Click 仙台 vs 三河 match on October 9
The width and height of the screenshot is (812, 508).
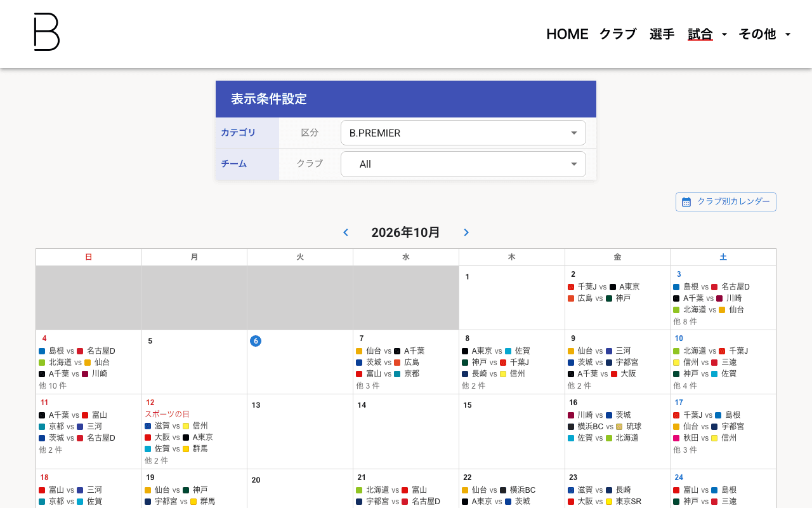[x=599, y=351]
